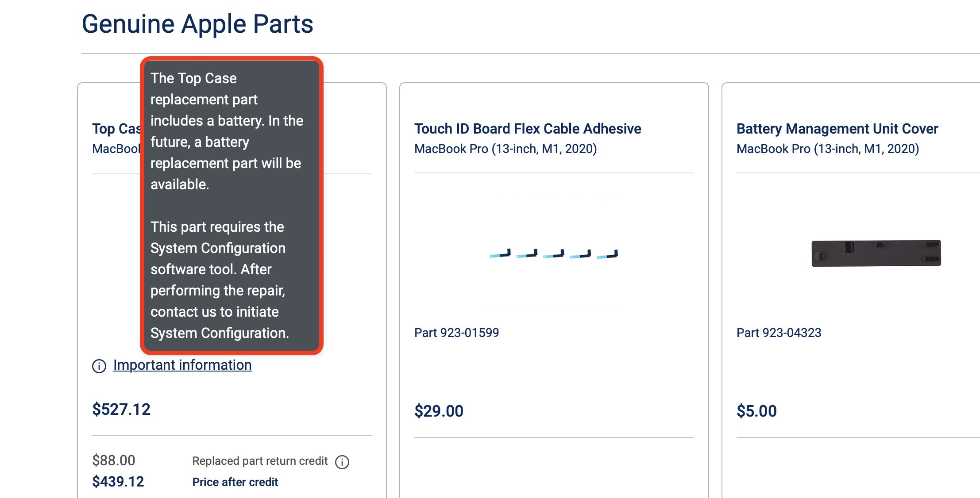Open Touch ID Board Flex Cable Adhesive title
The height and width of the screenshot is (498, 980).
point(528,129)
